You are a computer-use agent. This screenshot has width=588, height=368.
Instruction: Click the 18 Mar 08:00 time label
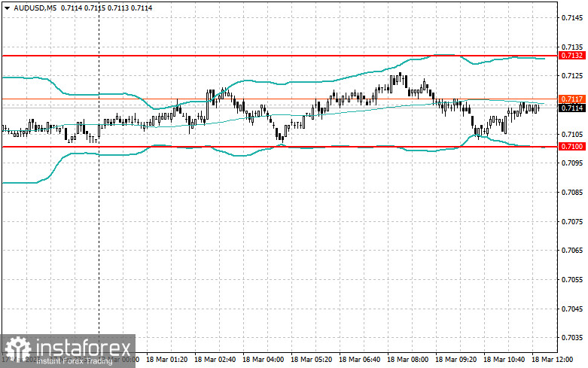tap(407, 360)
